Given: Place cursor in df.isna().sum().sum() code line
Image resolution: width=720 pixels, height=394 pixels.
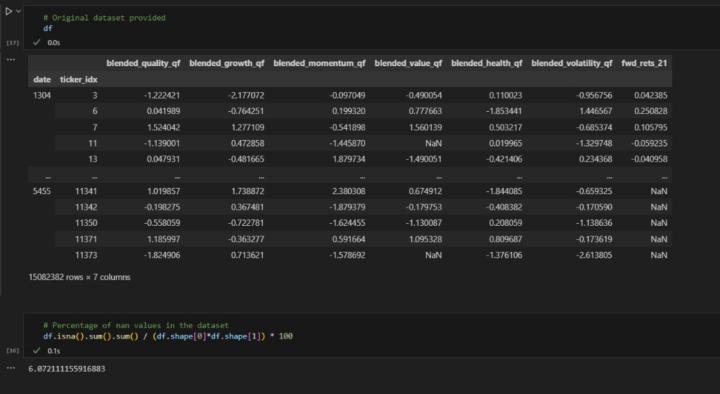Looking at the screenshot, I should click(168, 336).
